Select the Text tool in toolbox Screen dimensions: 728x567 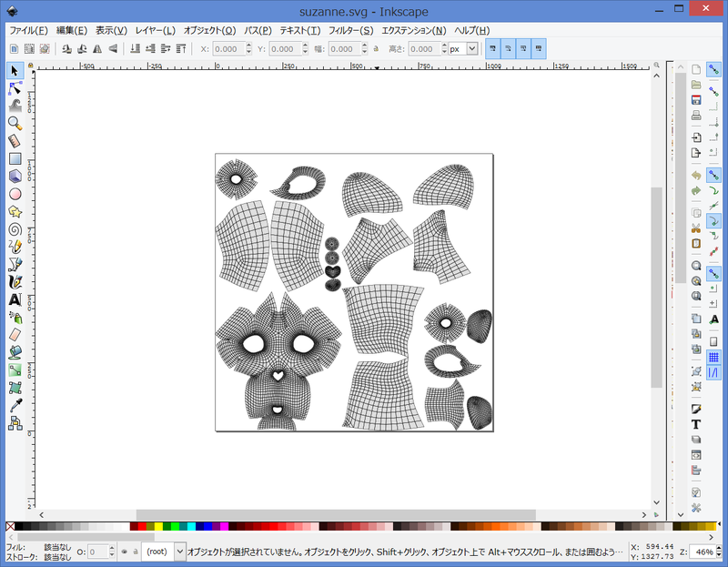pyautogui.click(x=15, y=299)
